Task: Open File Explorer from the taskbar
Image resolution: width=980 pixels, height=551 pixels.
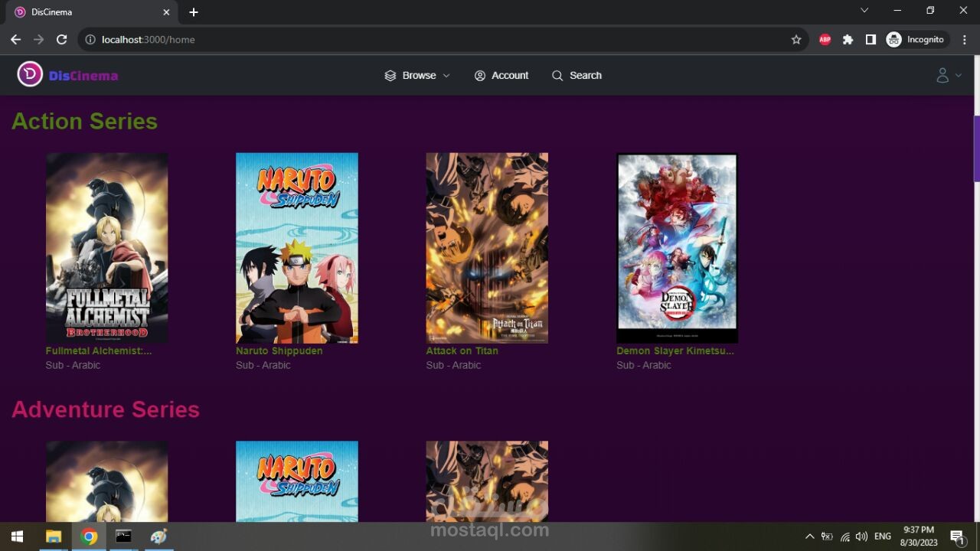Action: point(53,536)
